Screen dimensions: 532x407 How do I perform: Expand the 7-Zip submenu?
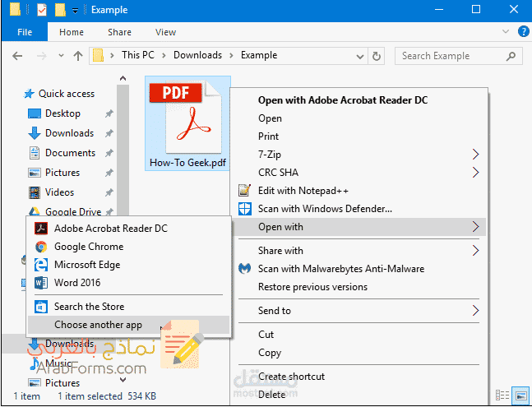(x=359, y=155)
